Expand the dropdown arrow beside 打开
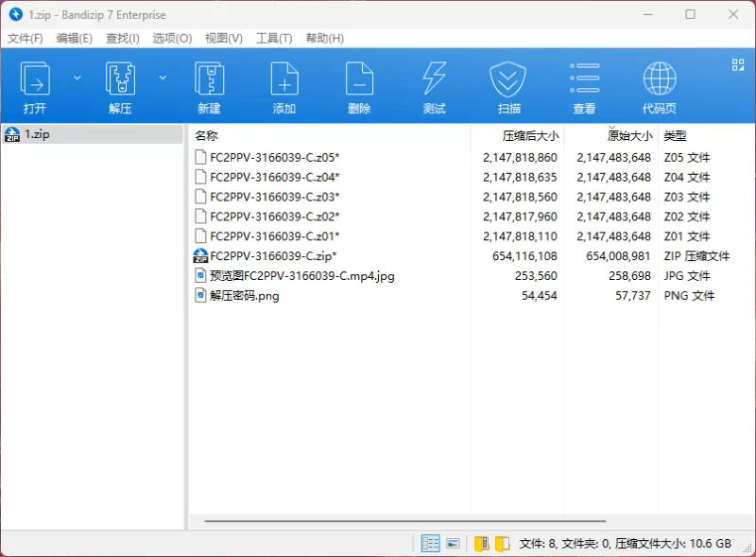 pos(77,78)
